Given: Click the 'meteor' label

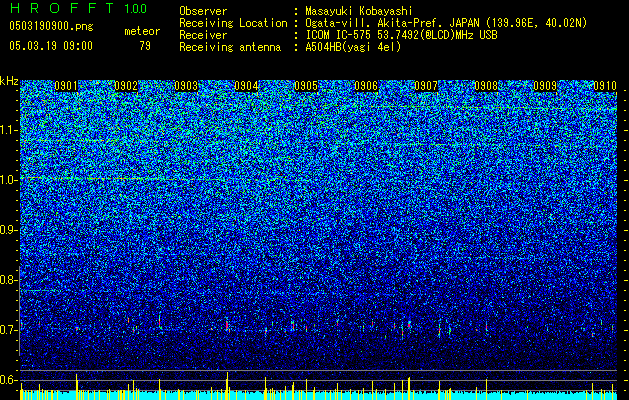Looking at the screenshot, I should coord(142,31).
